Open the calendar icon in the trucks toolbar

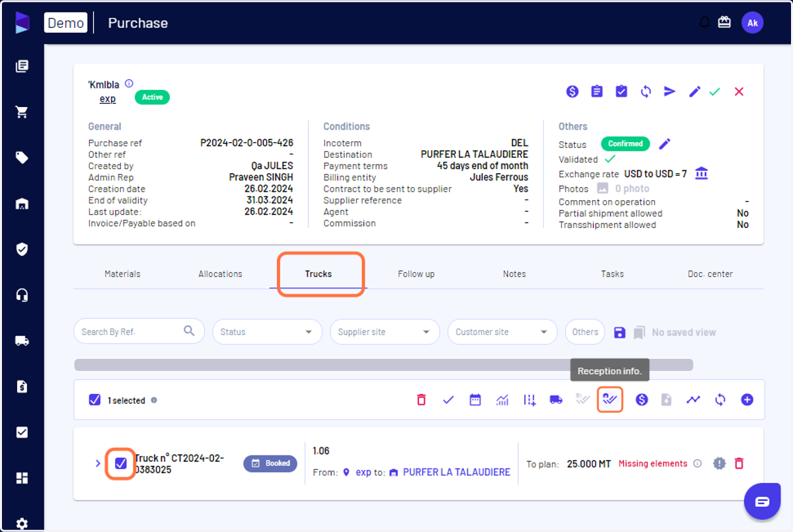(x=475, y=399)
